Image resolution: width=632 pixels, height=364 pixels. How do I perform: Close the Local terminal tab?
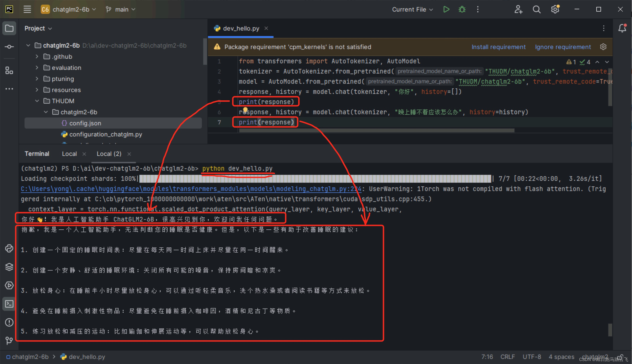point(84,154)
